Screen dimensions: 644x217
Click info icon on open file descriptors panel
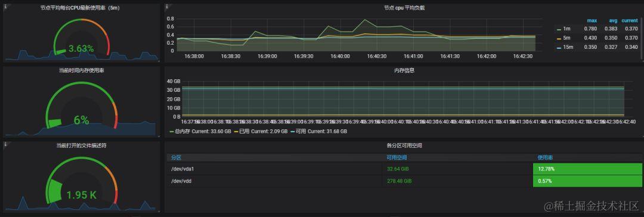(5, 145)
